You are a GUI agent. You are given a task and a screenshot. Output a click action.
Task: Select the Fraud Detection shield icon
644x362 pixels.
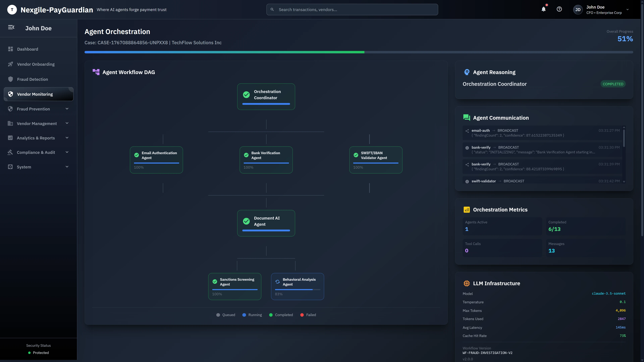pyautogui.click(x=10, y=79)
